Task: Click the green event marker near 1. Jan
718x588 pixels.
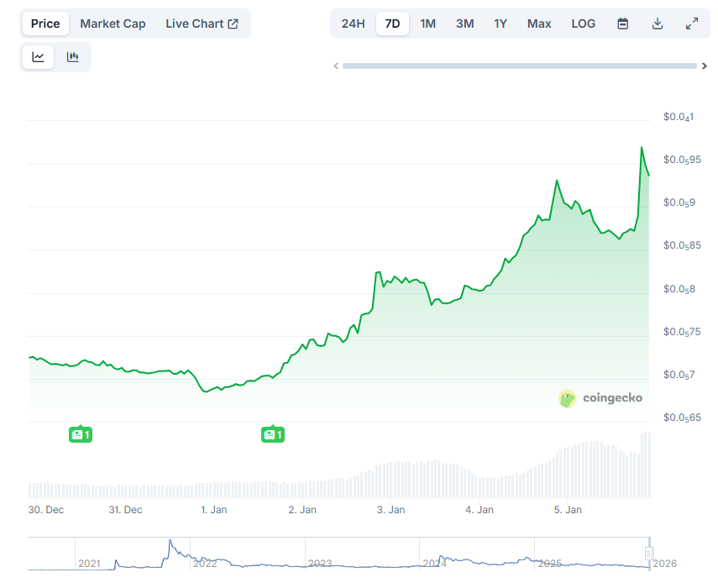Action: point(272,434)
